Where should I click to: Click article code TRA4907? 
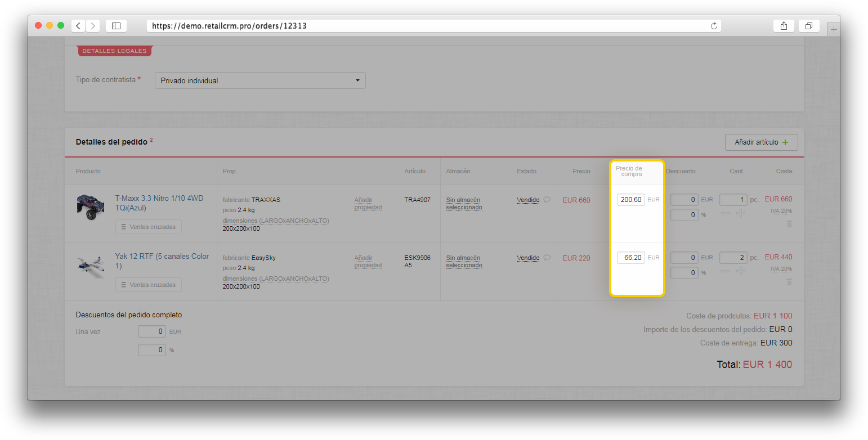click(417, 200)
